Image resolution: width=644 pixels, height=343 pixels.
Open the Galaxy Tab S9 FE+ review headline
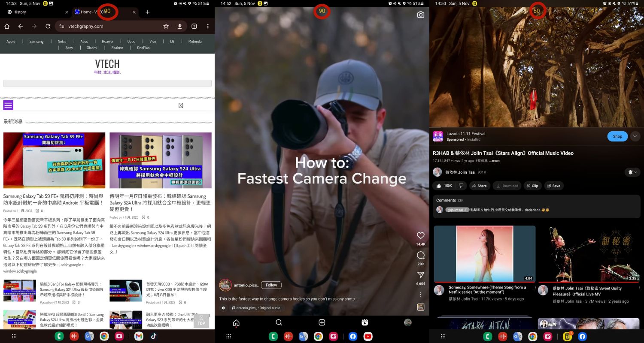pyautogui.click(x=54, y=199)
